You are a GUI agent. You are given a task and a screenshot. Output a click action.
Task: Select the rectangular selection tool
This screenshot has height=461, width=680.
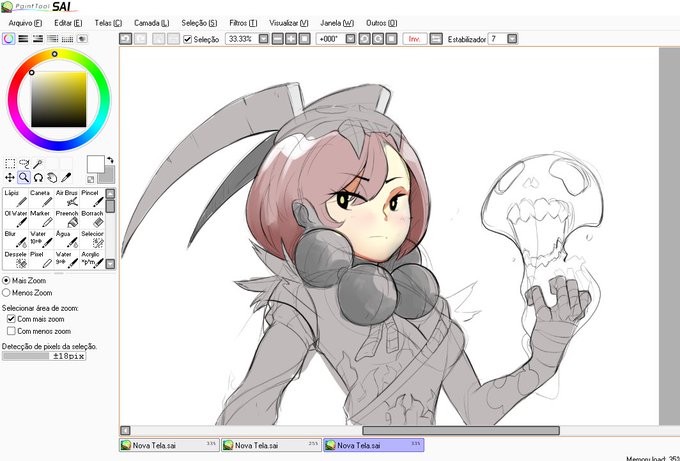[x=10, y=163]
